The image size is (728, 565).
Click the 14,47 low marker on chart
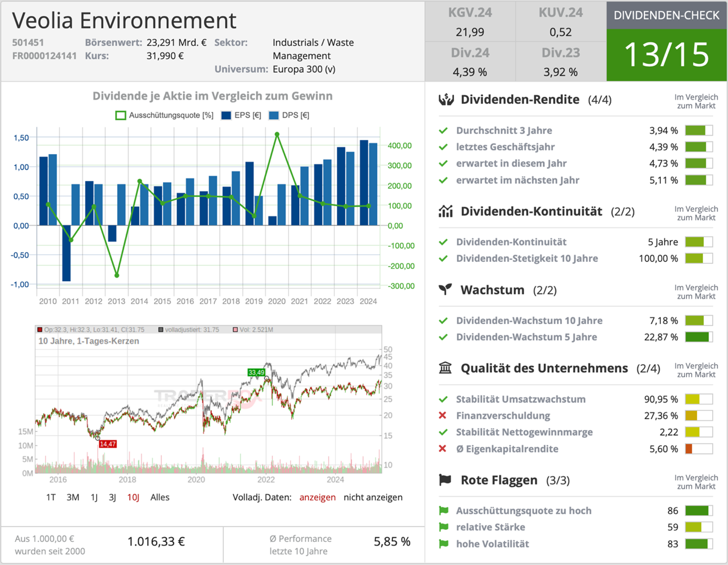pyautogui.click(x=108, y=444)
